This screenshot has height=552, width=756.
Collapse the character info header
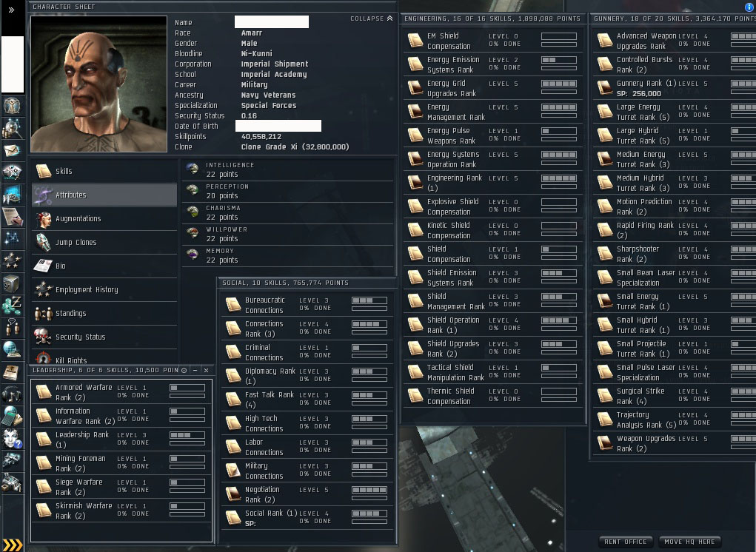point(371,18)
